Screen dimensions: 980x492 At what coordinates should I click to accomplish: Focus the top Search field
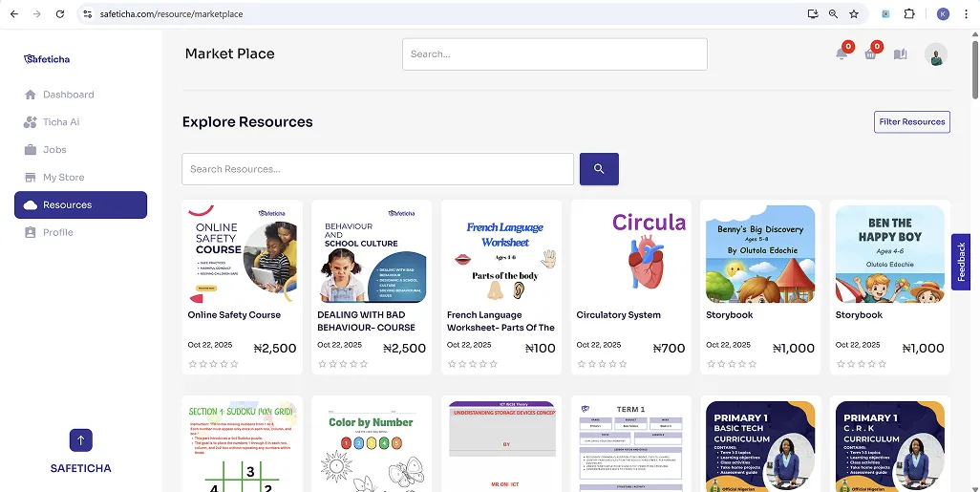coord(555,54)
